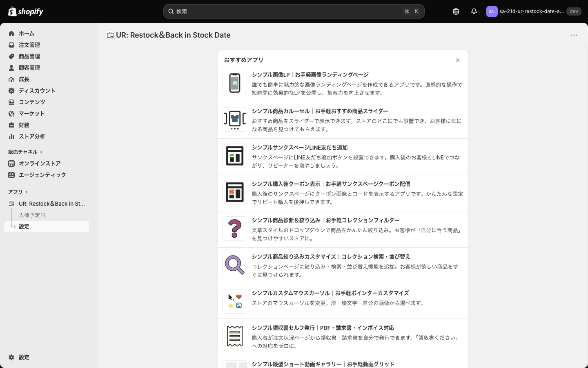Select the UR: Restock＆Back in St... app item
Image resolution: width=588 pixels, height=368 pixels.
[47, 204]
